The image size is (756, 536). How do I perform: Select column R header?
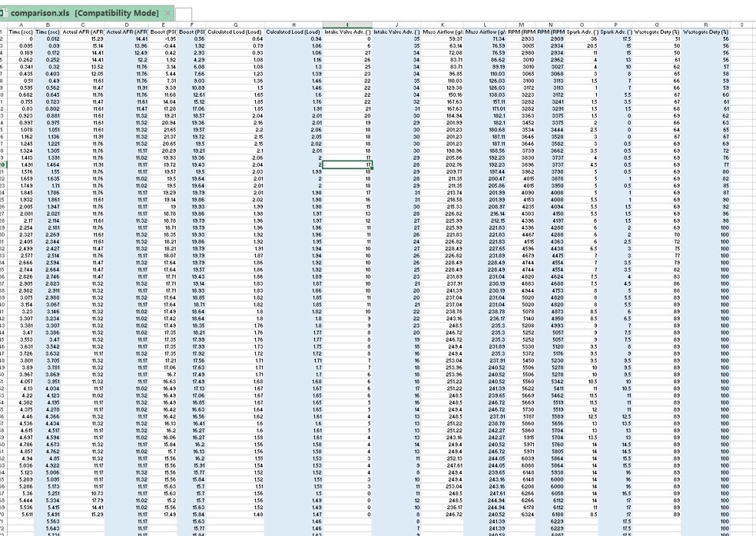point(706,24)
